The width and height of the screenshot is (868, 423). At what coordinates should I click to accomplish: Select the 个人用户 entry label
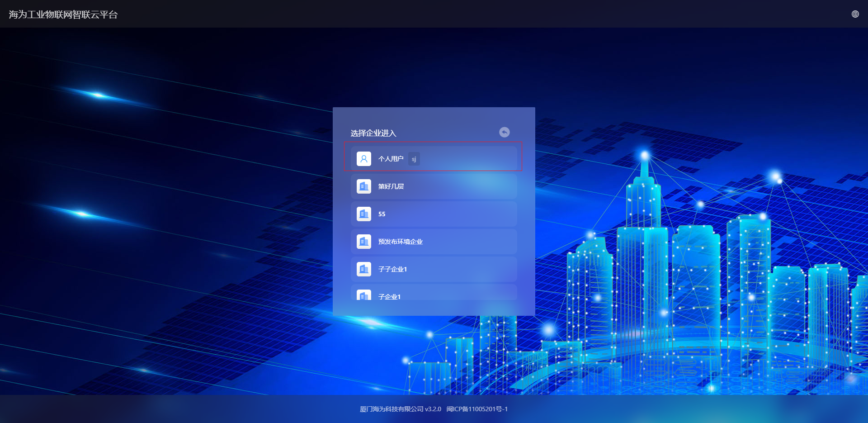(391, 159)
